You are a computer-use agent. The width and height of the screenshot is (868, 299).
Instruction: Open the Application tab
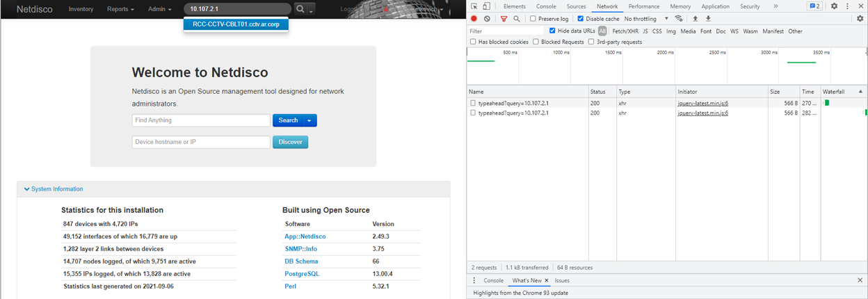716,6
